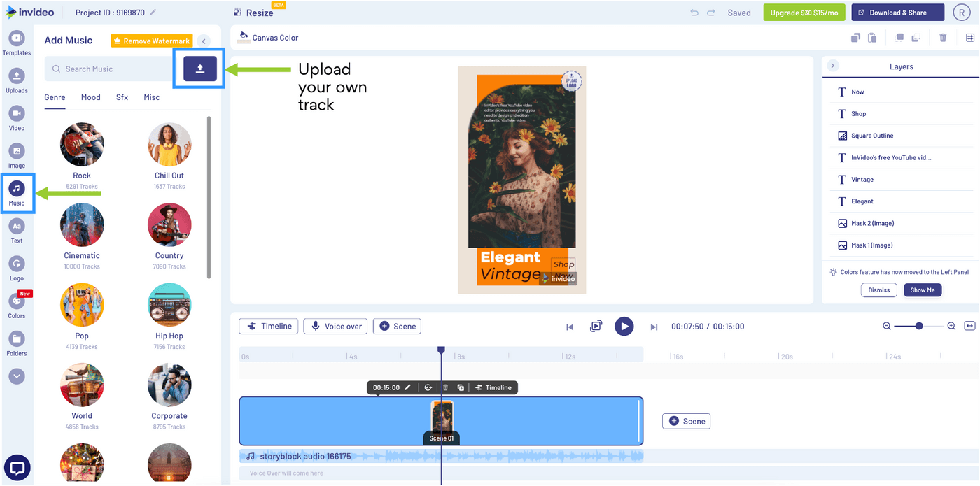Send layer backward icon
This screenshot has width=980, height=486.
point(916,38)
